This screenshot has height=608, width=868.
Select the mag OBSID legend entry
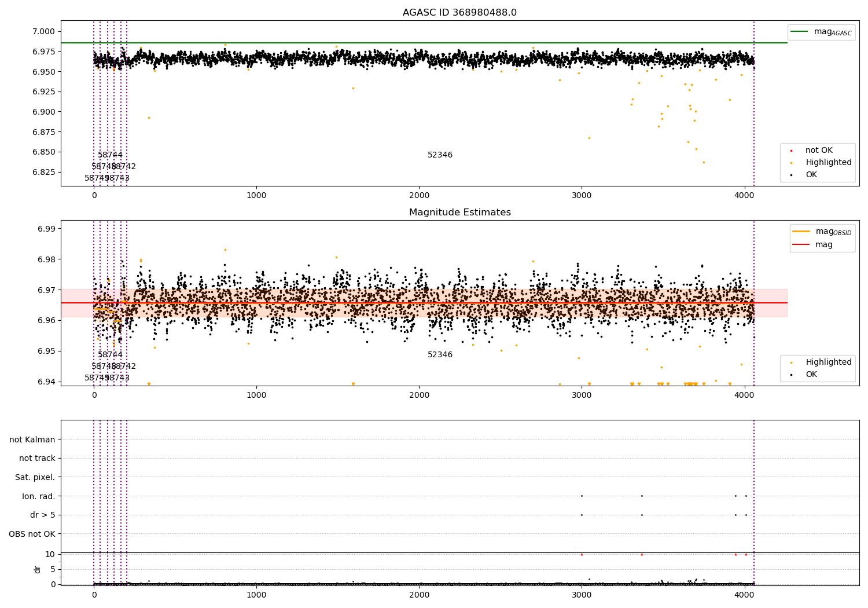pyautogui.click(x=822, y=232)
